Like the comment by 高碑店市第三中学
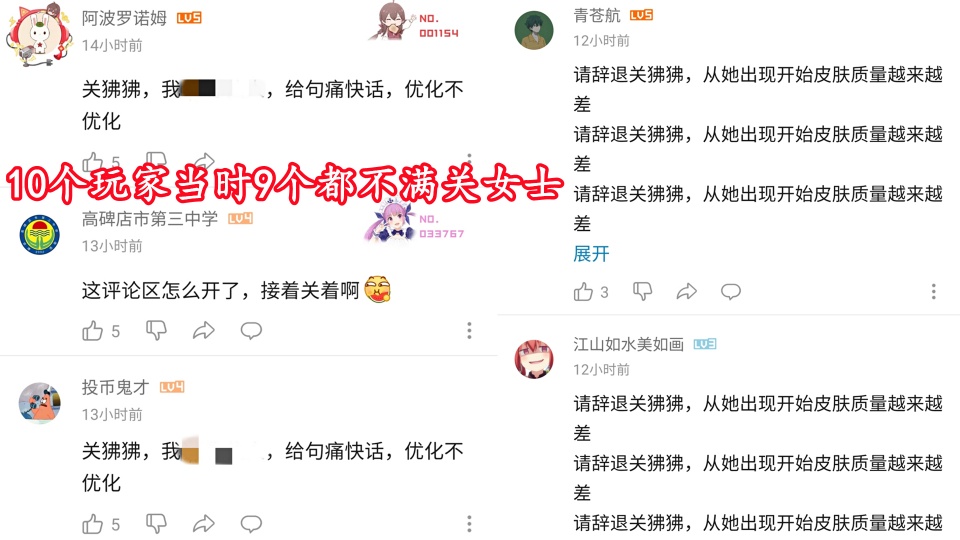The height and width of the screenshot is (540, 960). pyautogui.click(x=93, y=331)
